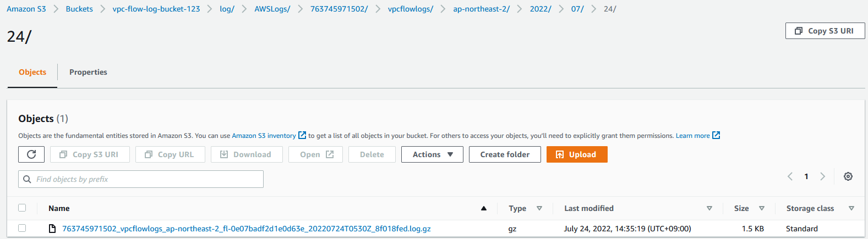Click the 'July 24, 2022, 14:35:19 (UTC+09:00)' cell
Image resolution: width=868 pixels, height=239 pixels.
point(627,229)
